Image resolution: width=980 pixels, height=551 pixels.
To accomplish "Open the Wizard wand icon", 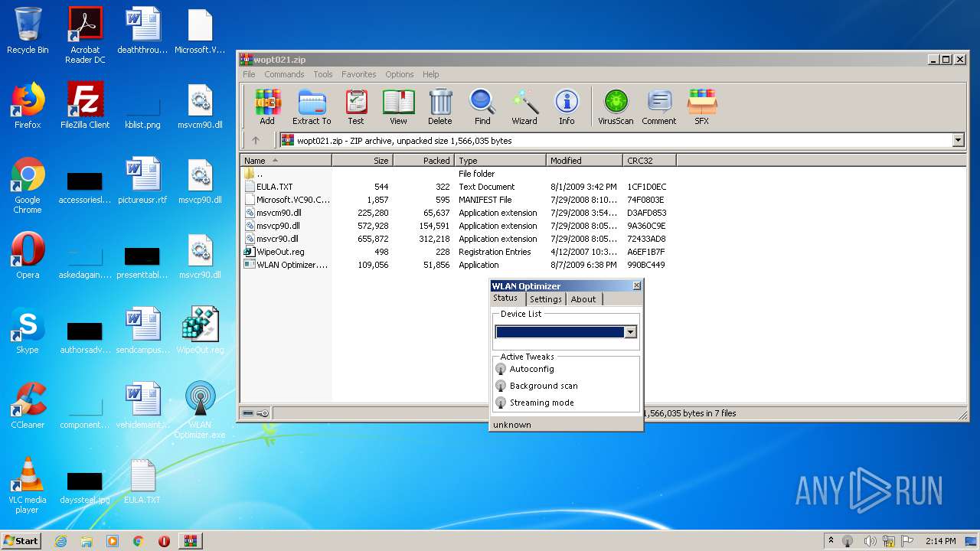I will 524,106.
